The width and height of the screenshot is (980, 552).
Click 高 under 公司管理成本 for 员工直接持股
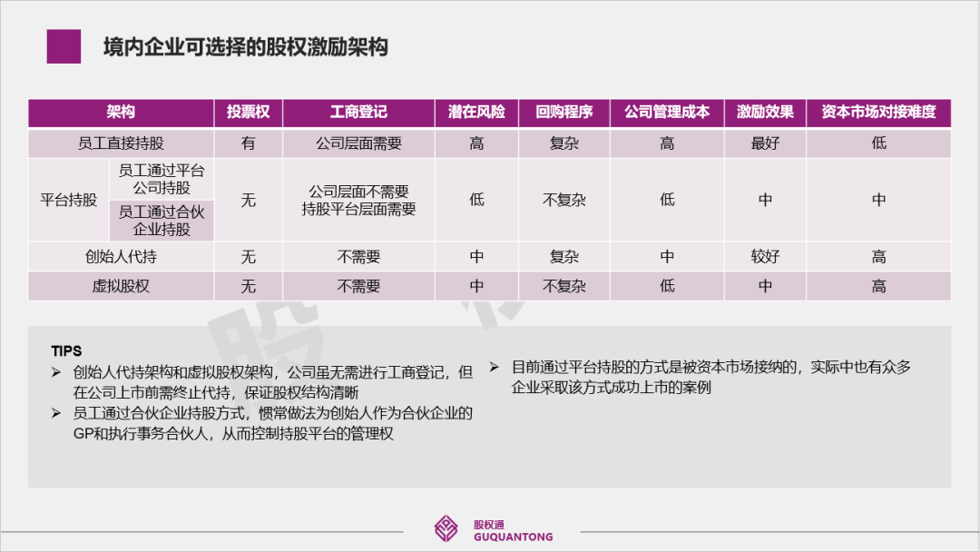667,143
